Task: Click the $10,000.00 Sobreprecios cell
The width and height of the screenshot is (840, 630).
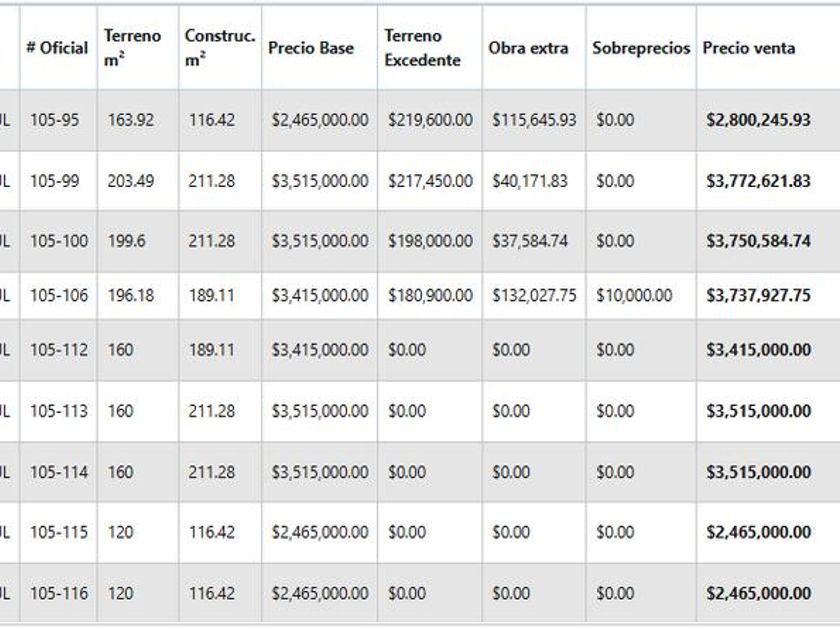Action: point(634,296)
